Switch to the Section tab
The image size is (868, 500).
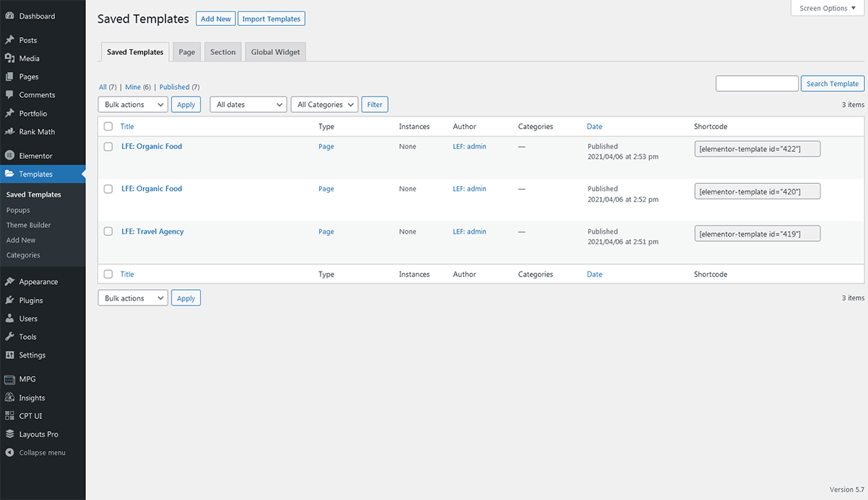coord(223,52)
